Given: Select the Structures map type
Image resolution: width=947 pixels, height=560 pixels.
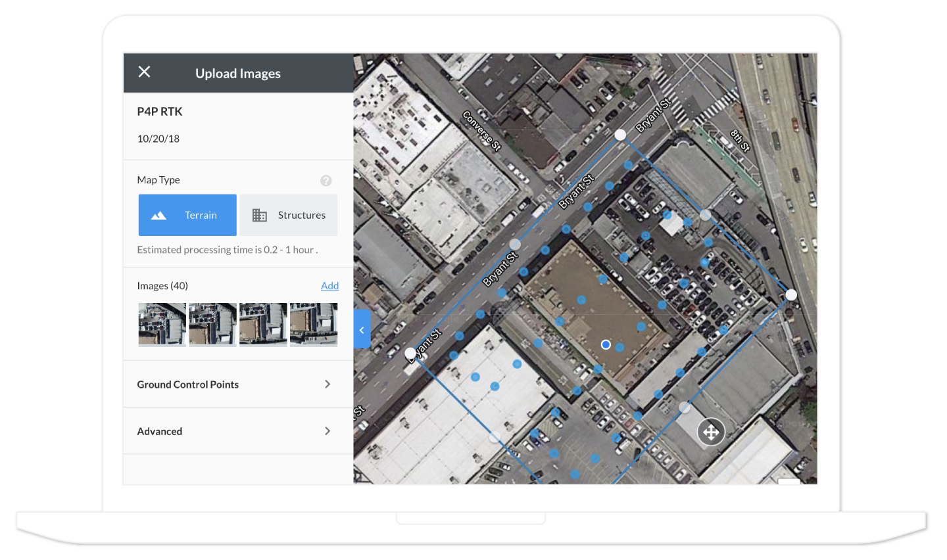Looking at the screenshot, I should (x=289, y=215).
